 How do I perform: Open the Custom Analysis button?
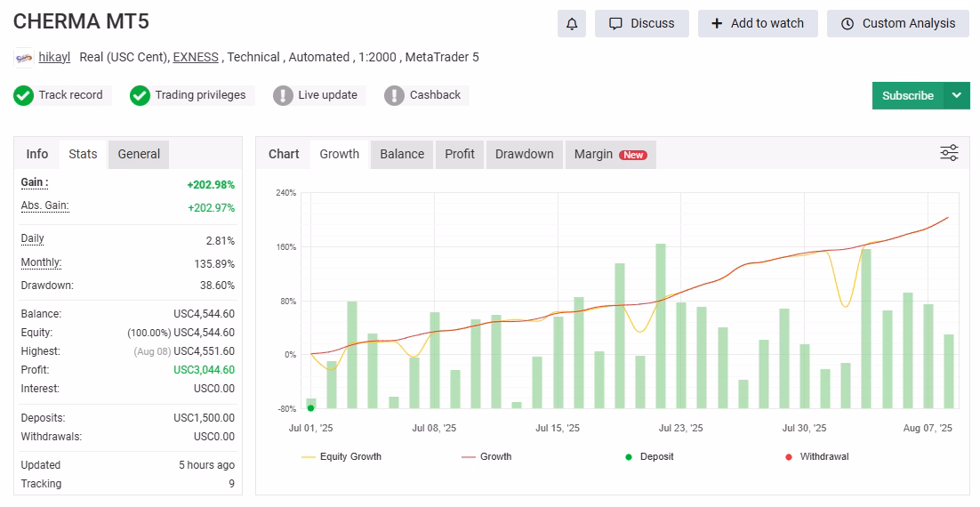[898, 24]
